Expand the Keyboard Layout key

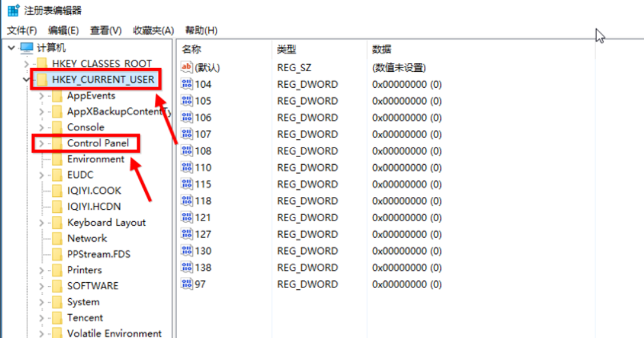click(x=42, y=223)
